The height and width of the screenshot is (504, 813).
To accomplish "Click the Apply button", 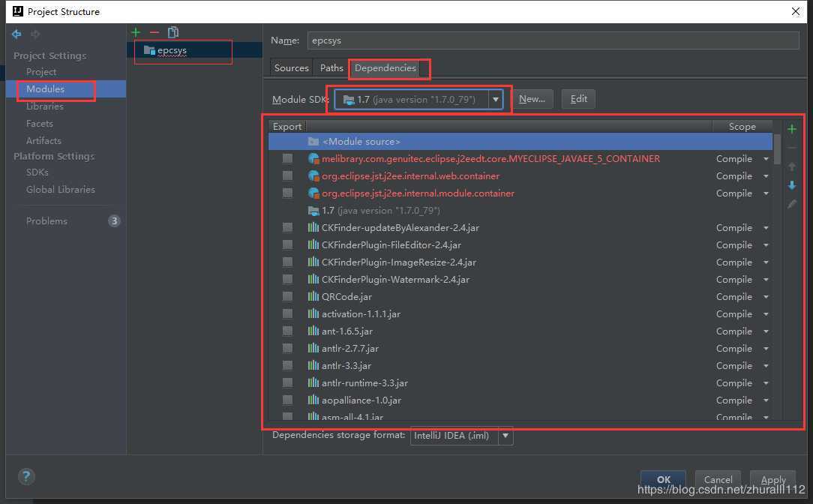I will [x=773, y=480].
